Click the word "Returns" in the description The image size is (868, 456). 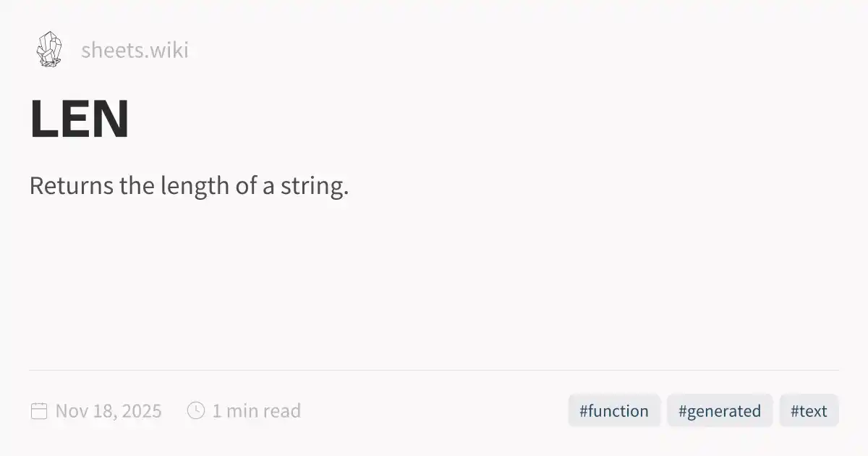(x=71, y=186)
